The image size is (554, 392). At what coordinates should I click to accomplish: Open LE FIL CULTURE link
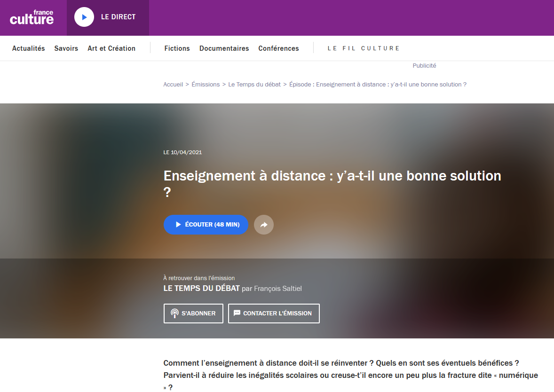(x=364, y=48)
